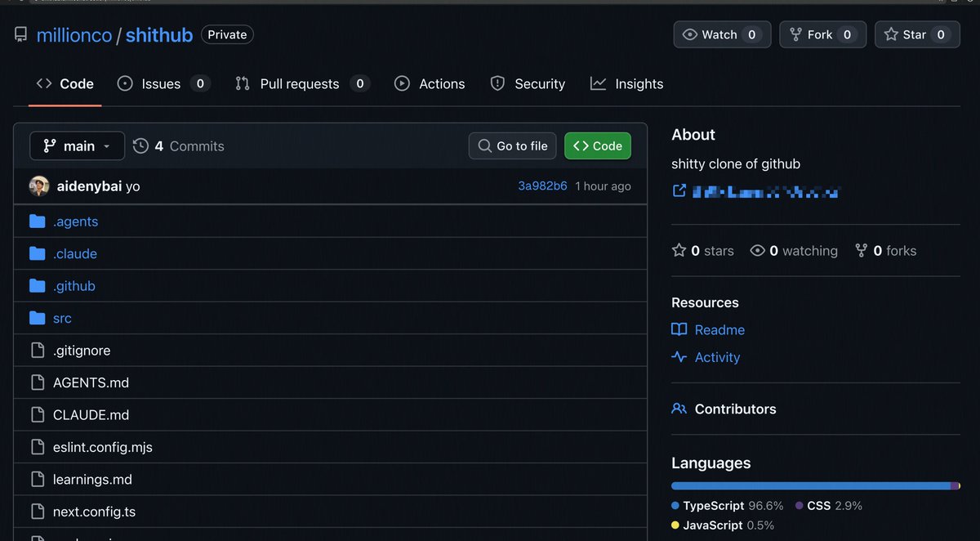This screenshot has width=980, height=541.
Task: Open the Security tab
Action: pos(528,83)
